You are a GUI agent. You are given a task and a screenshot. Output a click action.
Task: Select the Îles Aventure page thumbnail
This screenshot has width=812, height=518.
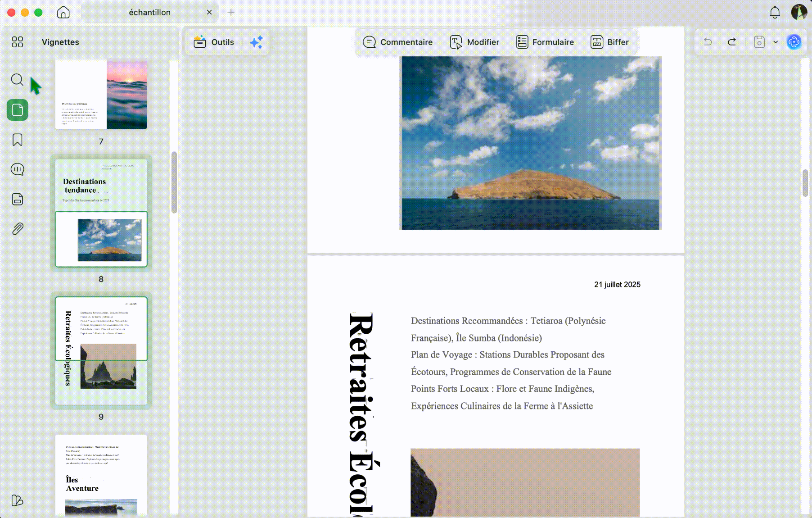click(101, 474)
